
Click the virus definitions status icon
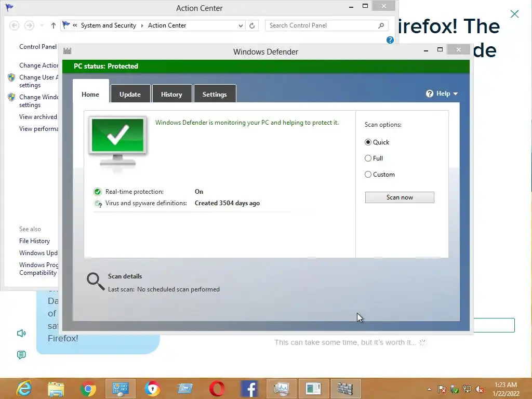tap(98, 204)
